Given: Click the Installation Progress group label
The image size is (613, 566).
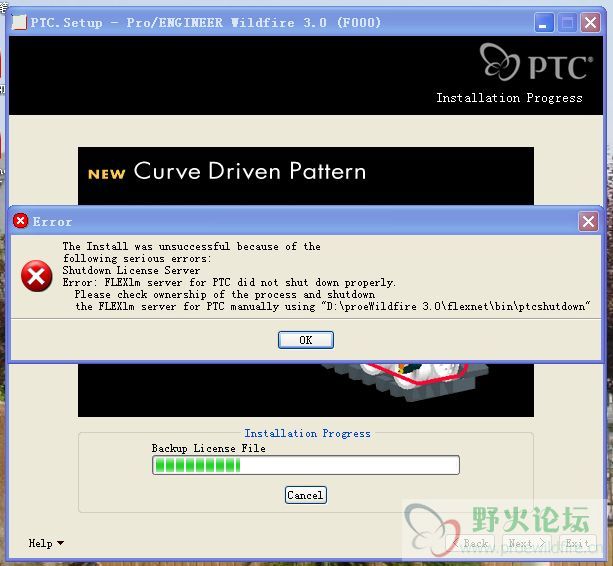Looking at the screenshot, I should coord(307,433).
